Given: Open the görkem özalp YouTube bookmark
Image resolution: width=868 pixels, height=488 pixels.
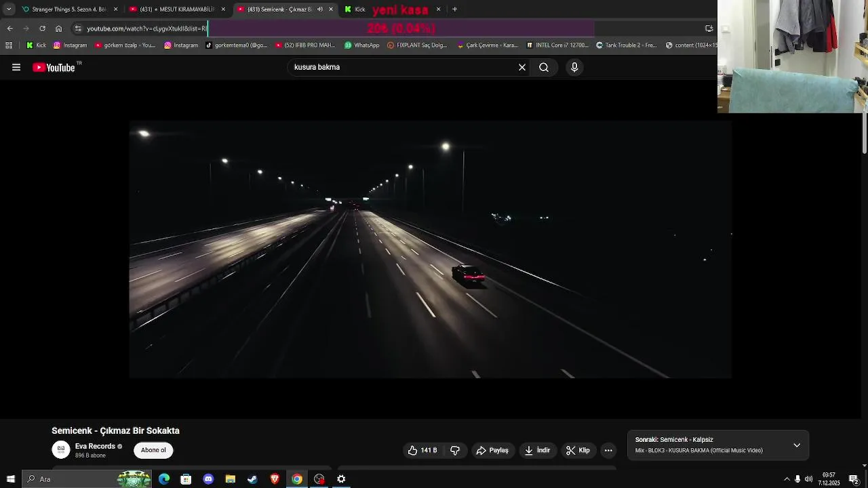Looking at the screenshot, I should coord(125,45).
